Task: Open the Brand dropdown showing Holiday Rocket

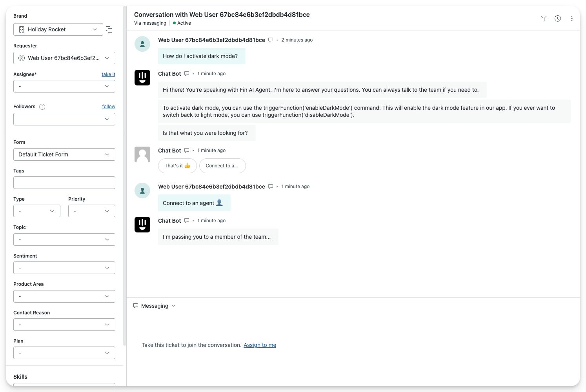Action: click(58, 29)
